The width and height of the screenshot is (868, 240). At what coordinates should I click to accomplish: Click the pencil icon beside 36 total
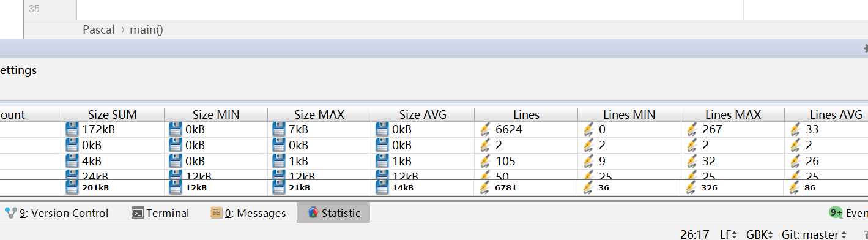(589, 187)
